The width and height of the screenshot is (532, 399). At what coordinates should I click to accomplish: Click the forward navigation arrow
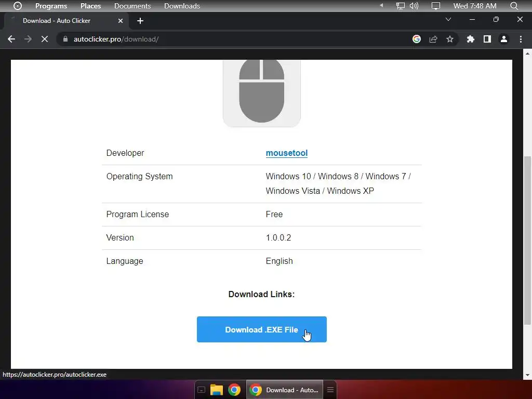tap(28, 39)
